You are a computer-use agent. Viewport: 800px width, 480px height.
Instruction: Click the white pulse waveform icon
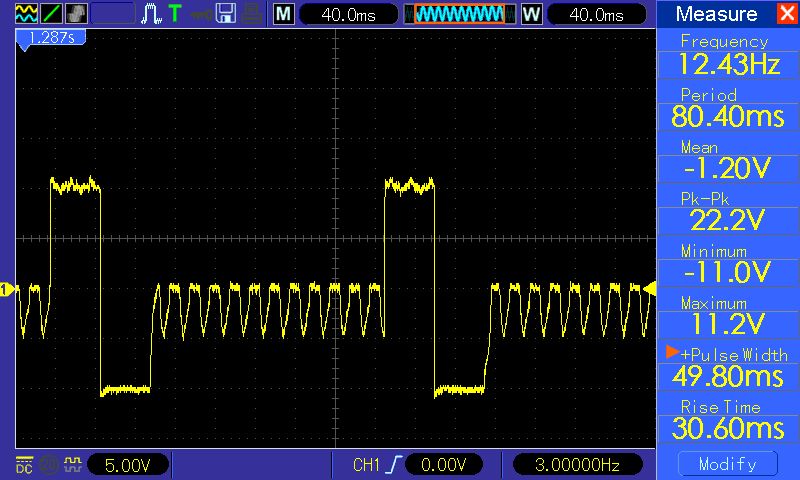tap(151, 14)
